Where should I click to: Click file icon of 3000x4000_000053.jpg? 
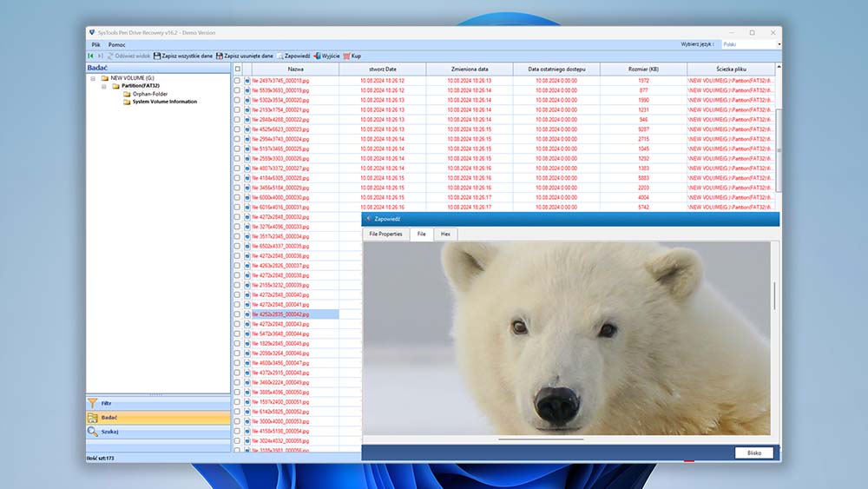(247, 421)
